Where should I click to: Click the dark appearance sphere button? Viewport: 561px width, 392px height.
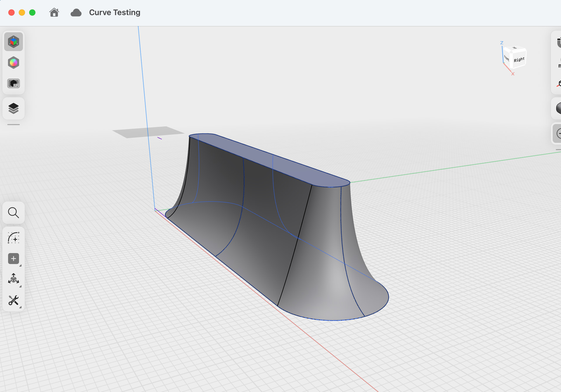(558, 108)
